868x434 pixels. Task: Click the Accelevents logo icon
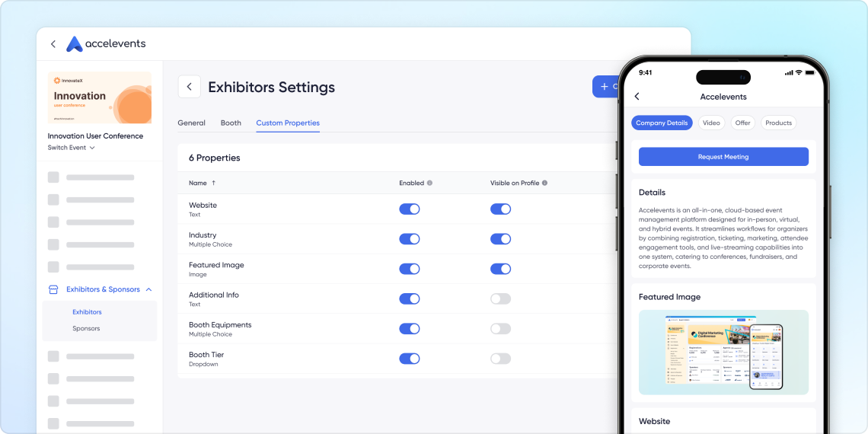click(74, 43)
